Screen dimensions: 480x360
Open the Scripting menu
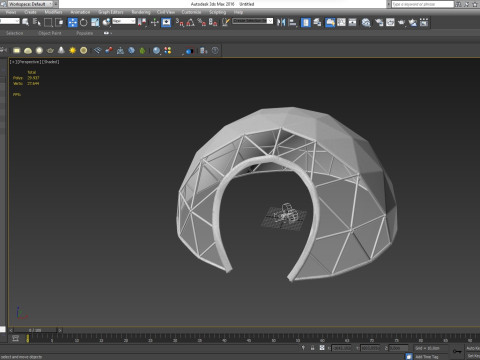pos(217,12)
